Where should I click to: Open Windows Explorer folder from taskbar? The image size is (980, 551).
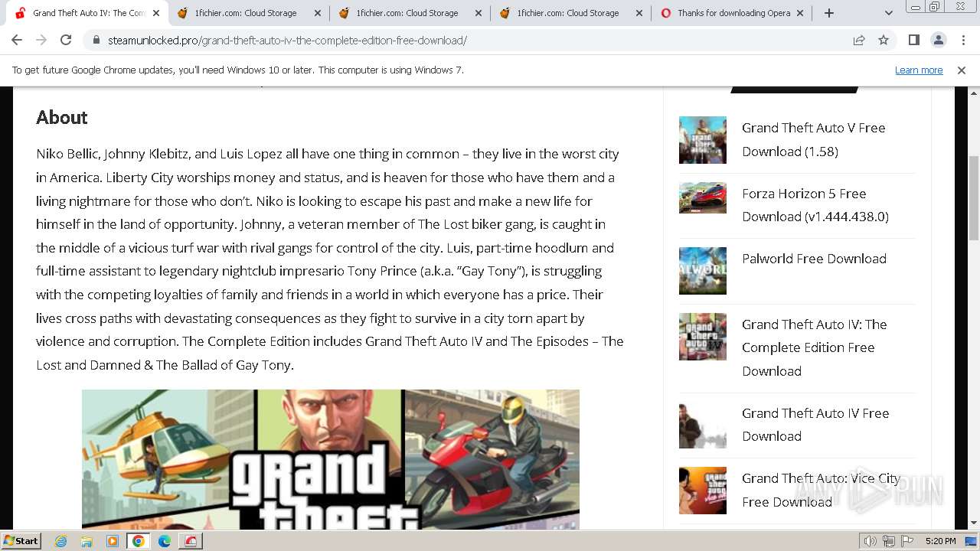[87, 541]
